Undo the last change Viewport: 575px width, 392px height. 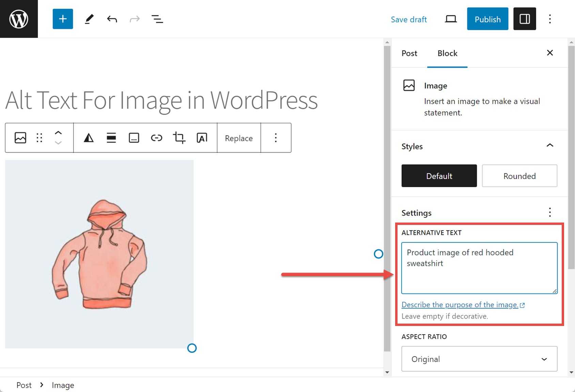(x=112, y=19)
